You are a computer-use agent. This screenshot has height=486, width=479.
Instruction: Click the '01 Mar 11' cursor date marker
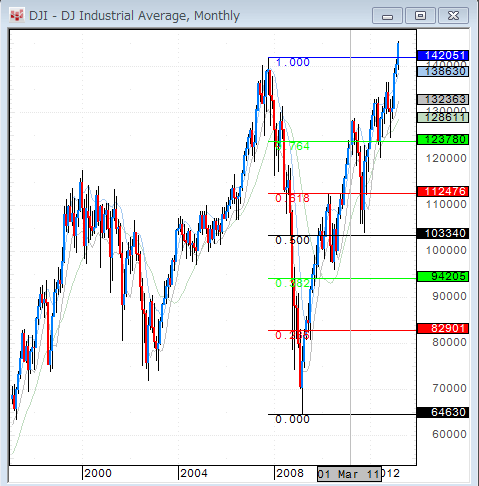click(349, 474)
